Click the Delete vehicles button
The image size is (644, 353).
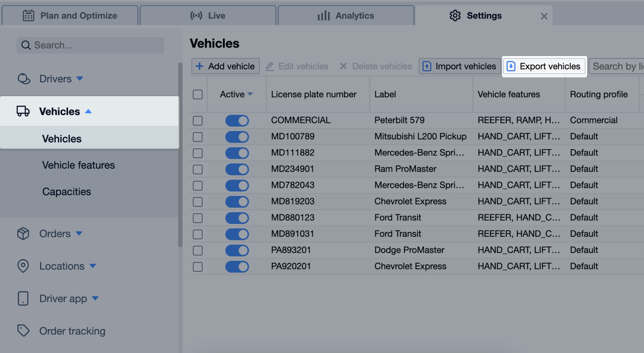tap(376, 66)
